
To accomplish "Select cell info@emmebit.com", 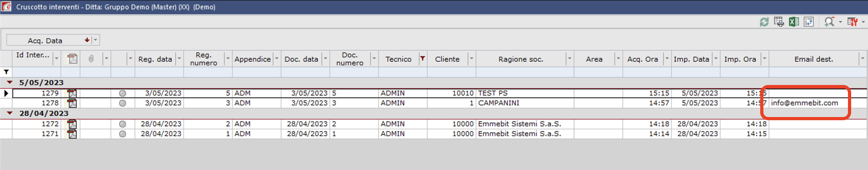I will tap(818, 103).
